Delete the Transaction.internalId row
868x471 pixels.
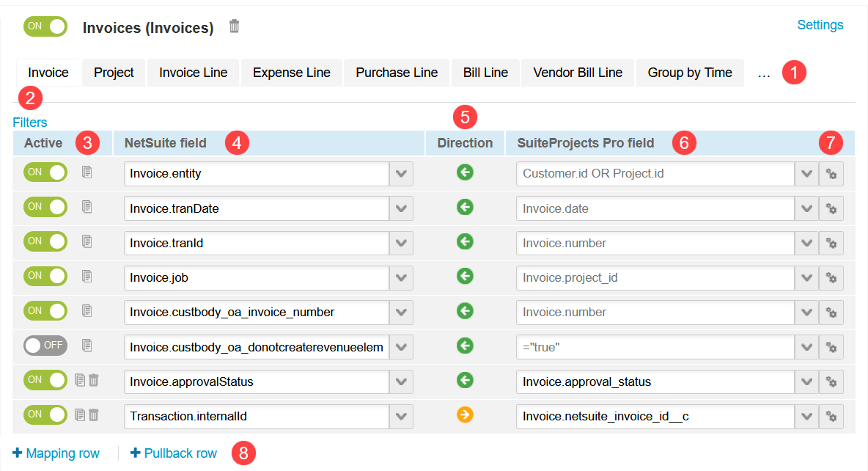click(94, 415)
